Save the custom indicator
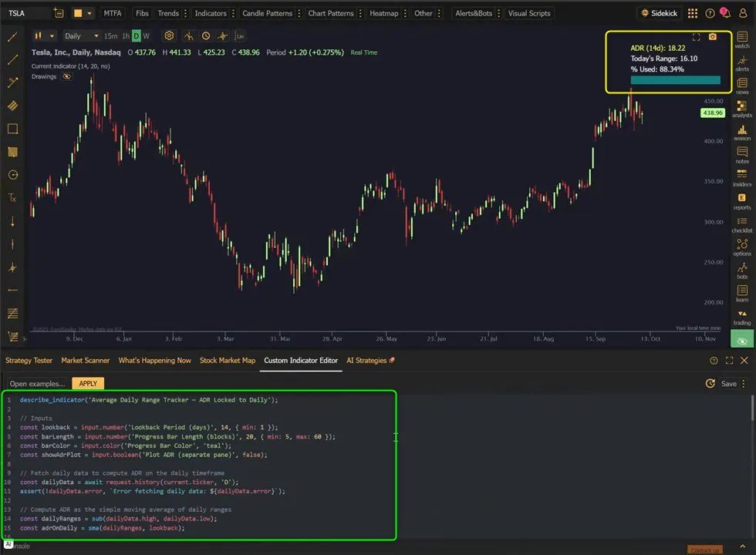 point(728,384)
